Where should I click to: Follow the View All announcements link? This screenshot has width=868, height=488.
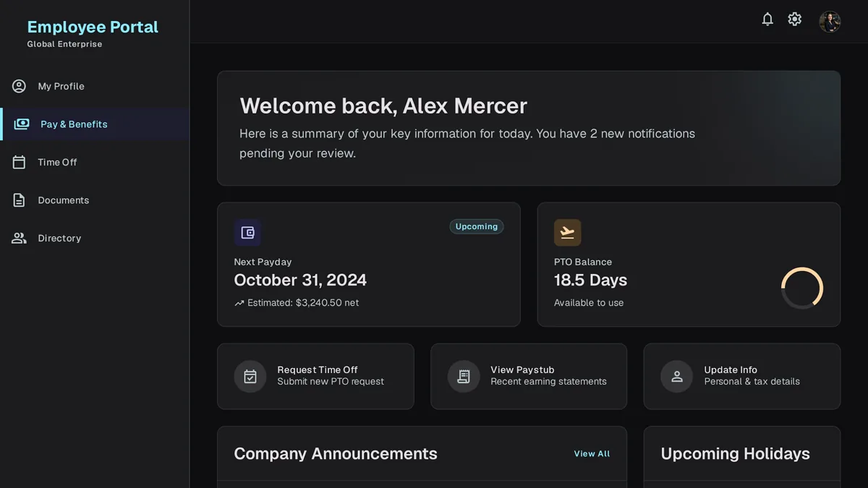(592, 454)
